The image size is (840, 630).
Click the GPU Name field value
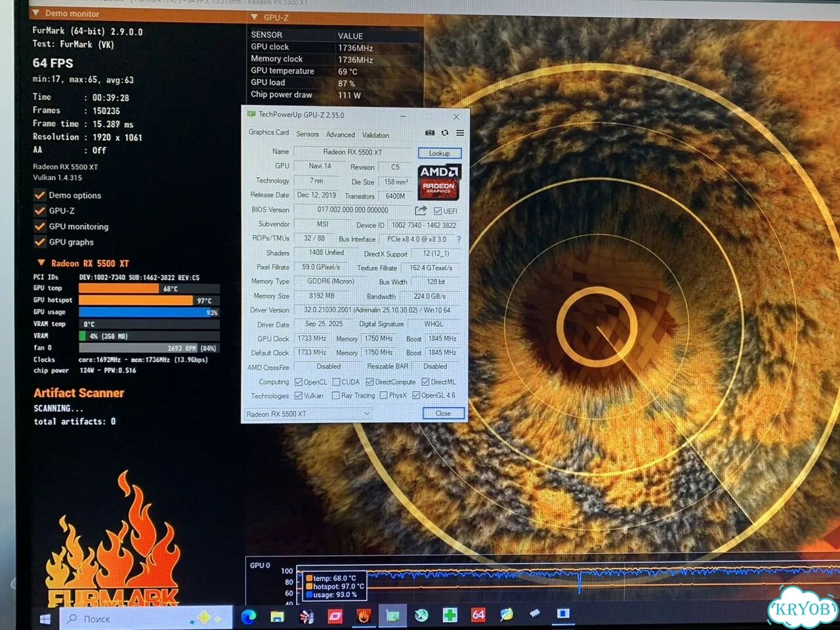[352, 152]
